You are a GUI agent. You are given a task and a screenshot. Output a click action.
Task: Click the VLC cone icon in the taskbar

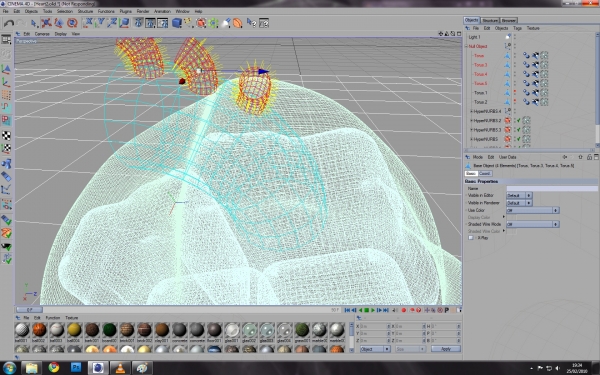pyautogui.click(x=120, y=368)
